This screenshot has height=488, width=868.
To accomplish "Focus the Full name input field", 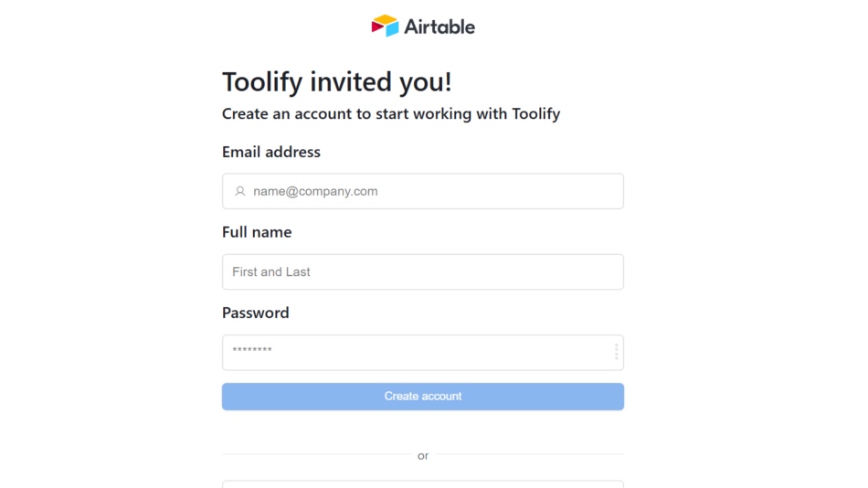I will click(x=422, y=272).
